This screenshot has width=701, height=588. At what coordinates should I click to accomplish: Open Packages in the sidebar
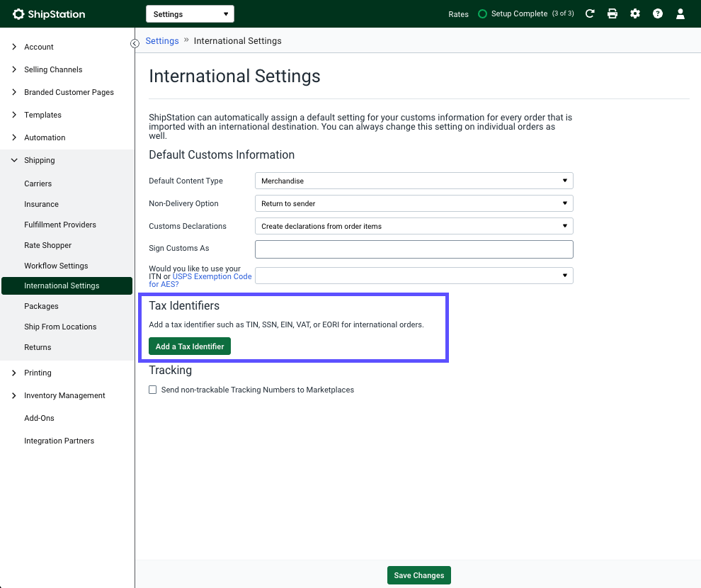(x=41, y=306)
